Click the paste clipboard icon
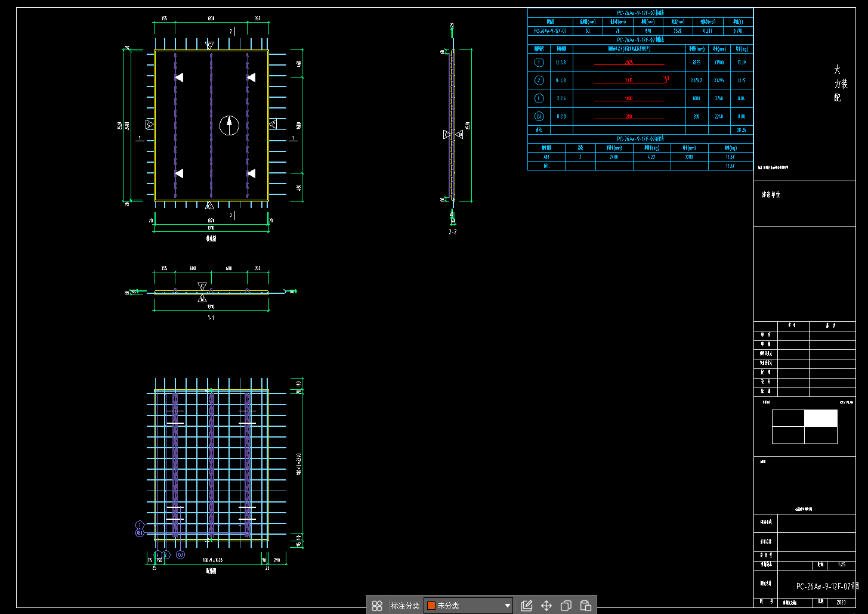This screenshot has width=868, height=614. [586, 606]
